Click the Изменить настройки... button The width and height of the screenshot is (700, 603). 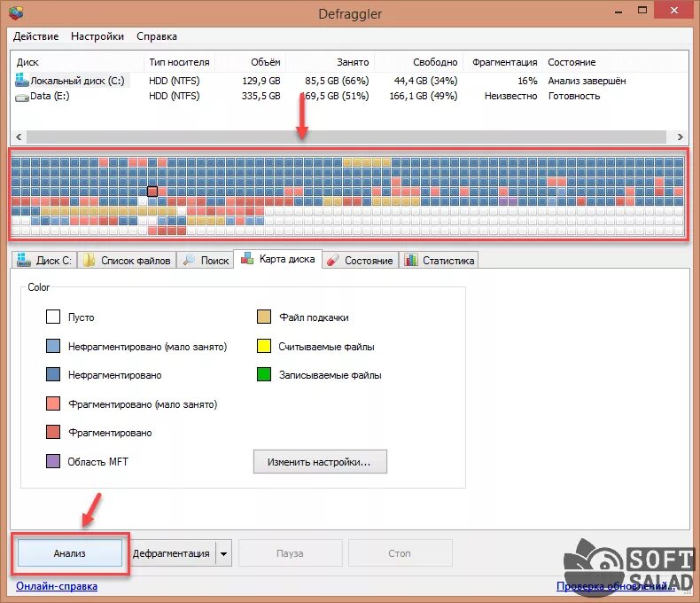320,461
